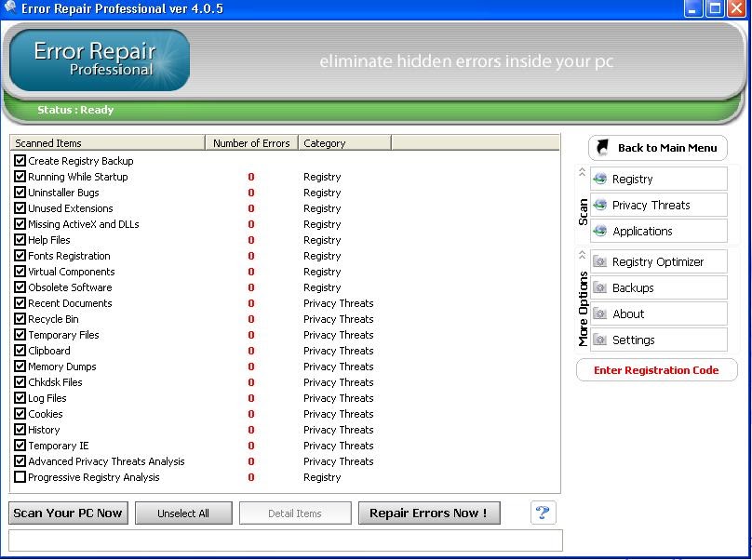This screenshot has width=752, height=560.
Task: Click the Detail Items button
Action: click(295, 513)
